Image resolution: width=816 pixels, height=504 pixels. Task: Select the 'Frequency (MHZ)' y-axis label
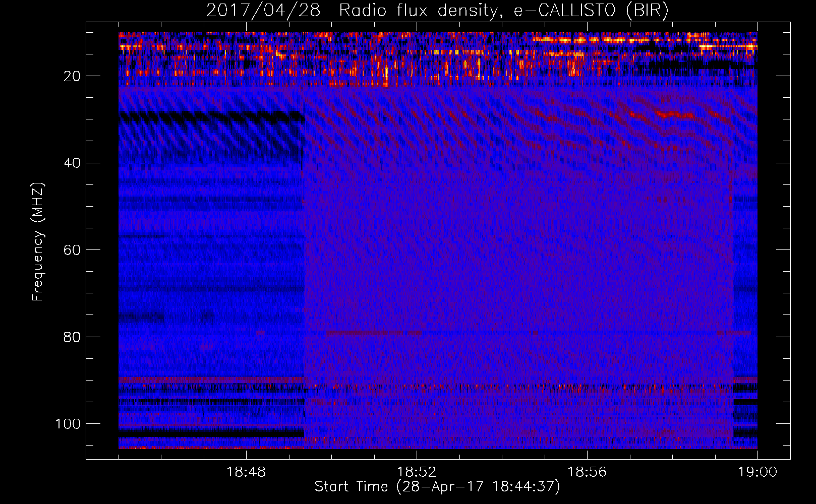pos(38,242)
